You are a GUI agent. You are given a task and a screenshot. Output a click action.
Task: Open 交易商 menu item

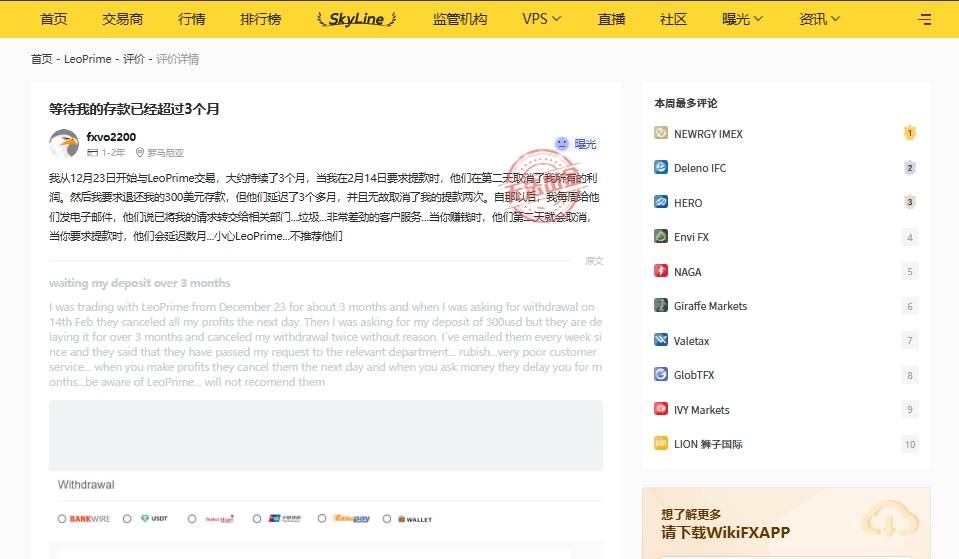coord(122,19)
